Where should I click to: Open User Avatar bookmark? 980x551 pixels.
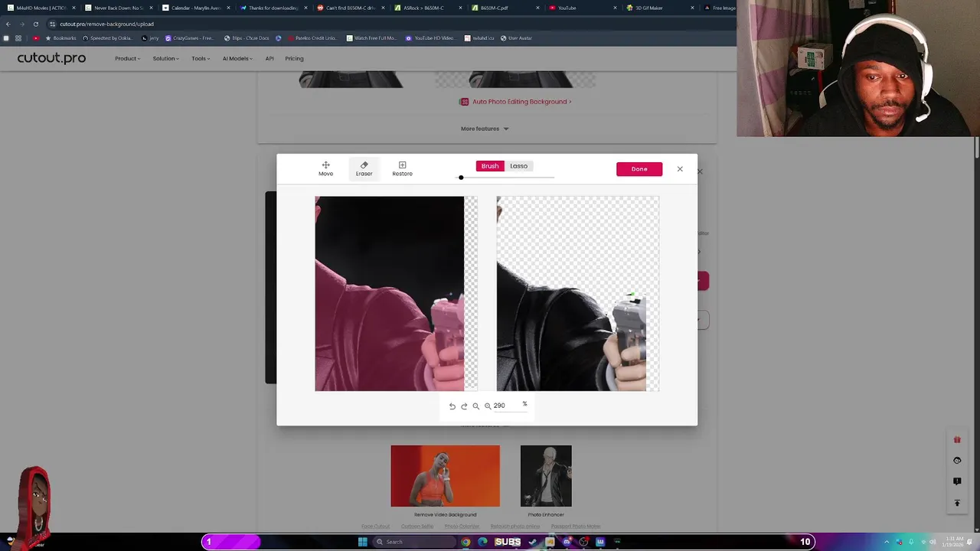pyautogui.click(x=516, y=38)
